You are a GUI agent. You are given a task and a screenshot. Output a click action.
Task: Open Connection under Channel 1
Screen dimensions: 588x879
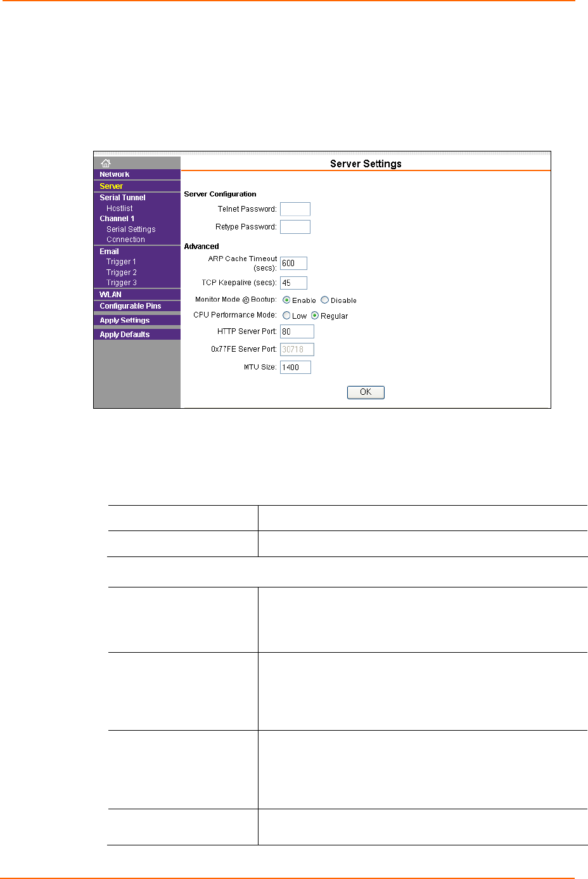[125, 240]
